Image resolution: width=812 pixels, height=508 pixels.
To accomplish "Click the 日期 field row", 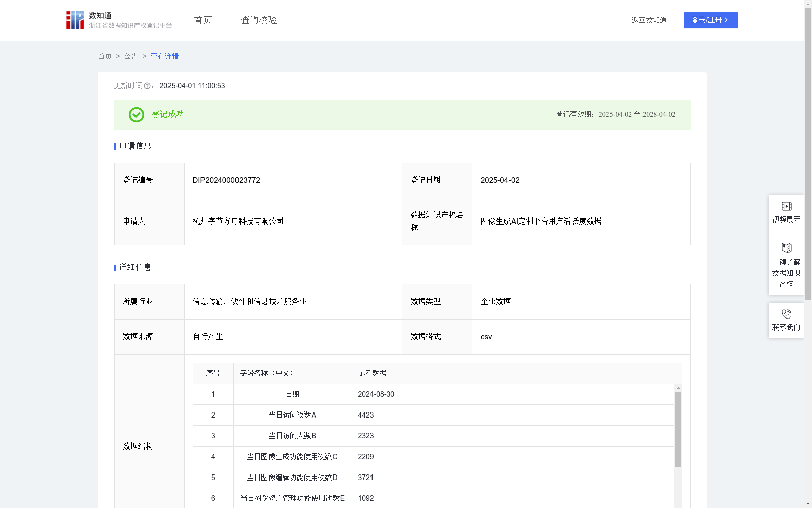I will tap(433, 394).
